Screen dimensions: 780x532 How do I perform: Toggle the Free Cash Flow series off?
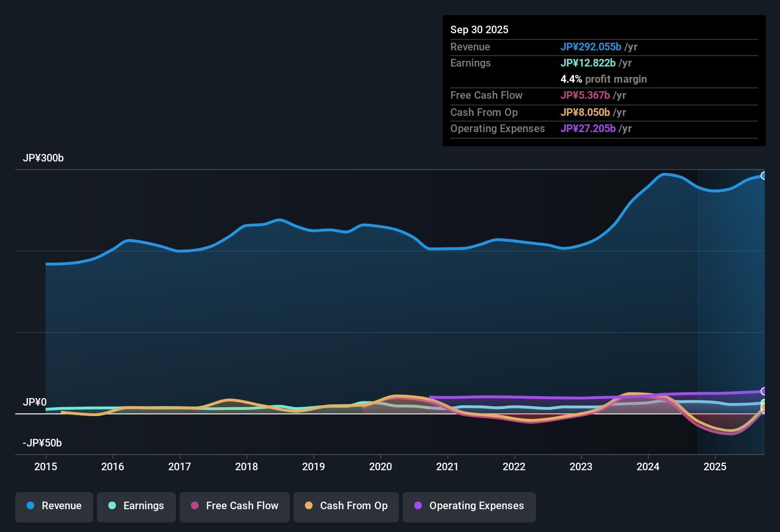coord(234,506)
